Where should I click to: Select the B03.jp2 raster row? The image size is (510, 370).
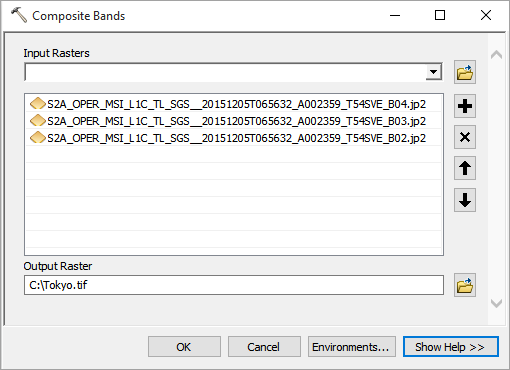(234, 121)
